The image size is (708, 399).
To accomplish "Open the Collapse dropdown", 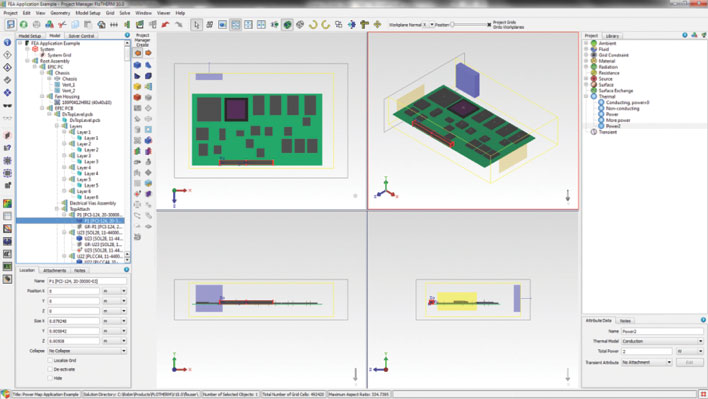I will pos(87,351).
